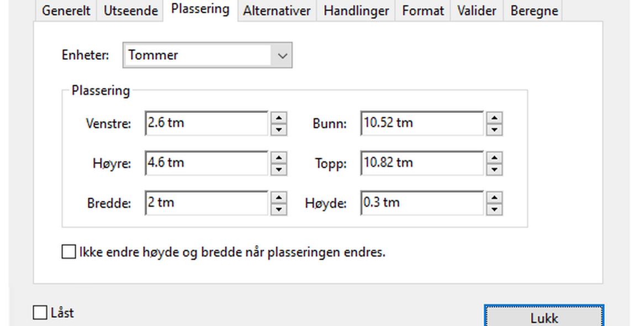
Task: Enable 'Ikke endre høyde og bredde' checkbox
Action: (68, 253)
